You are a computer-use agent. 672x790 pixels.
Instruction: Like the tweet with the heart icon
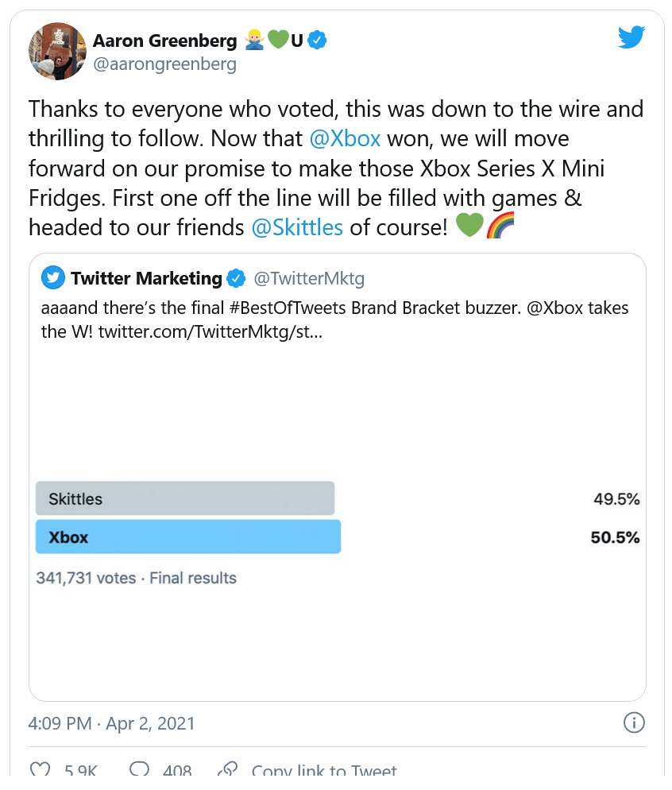coord(40,770)
